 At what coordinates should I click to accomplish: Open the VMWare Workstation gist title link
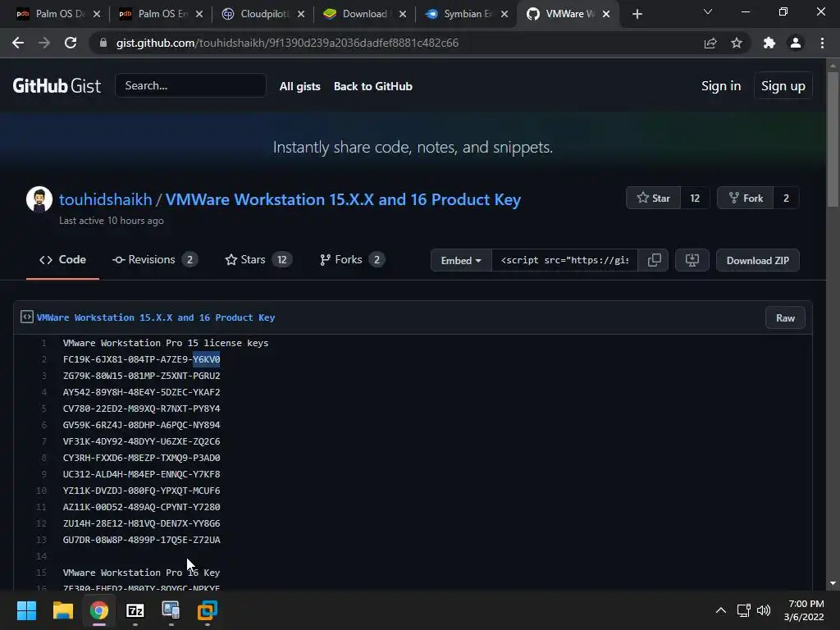coord(343,199)
